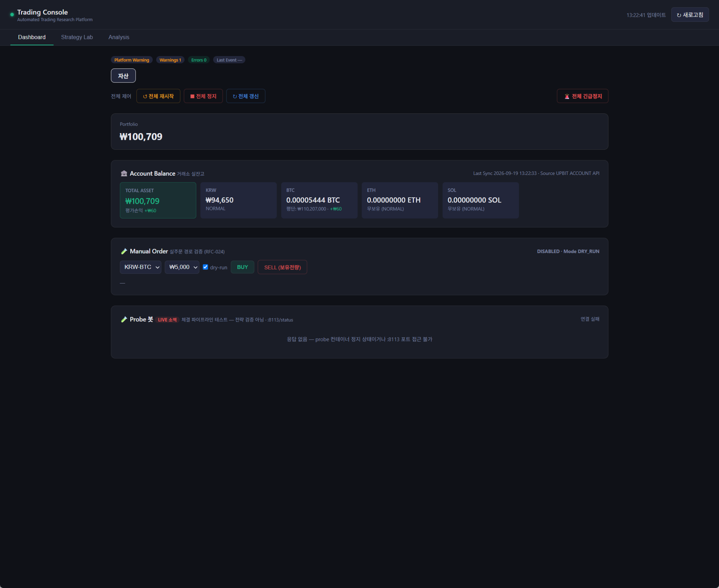Click the 전체 정지 stop-all button
The width and height of the screenshot is (719, 588).
(203, 96)
